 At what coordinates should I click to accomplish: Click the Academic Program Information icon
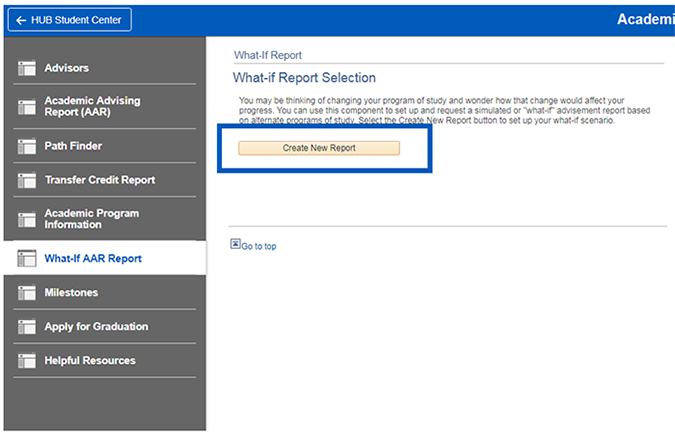click(28, 219)
